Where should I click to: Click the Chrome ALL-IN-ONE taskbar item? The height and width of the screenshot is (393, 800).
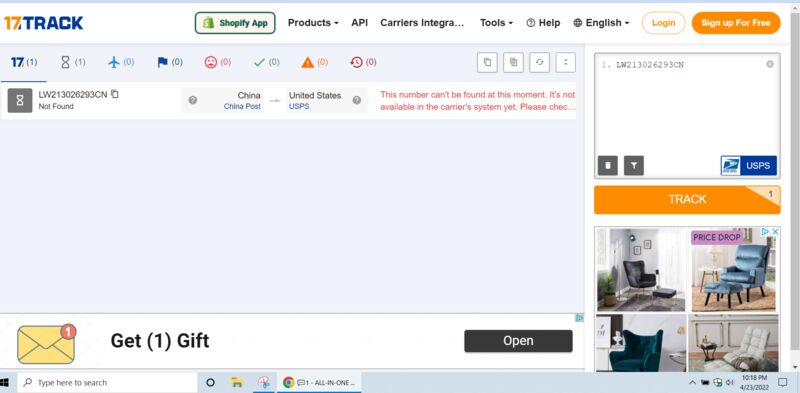319,382
